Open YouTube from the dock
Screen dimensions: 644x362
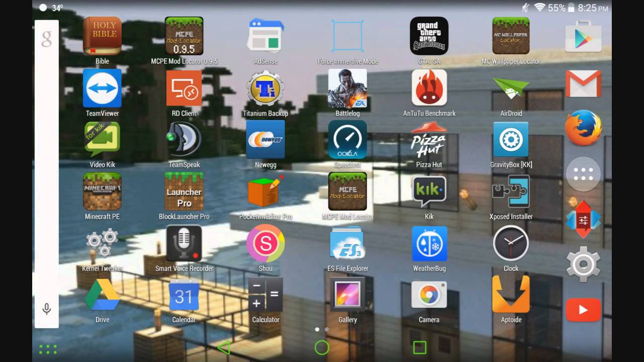pyautogui.click(x=584, y=310)
